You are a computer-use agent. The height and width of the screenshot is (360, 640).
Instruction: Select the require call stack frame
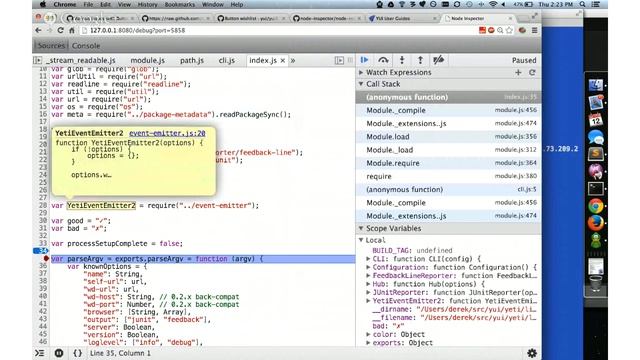click(449, 176)
